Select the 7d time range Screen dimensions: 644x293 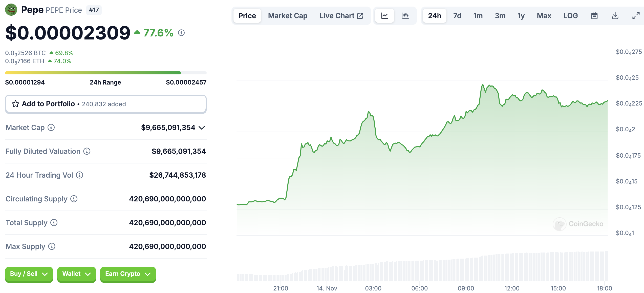457,16
